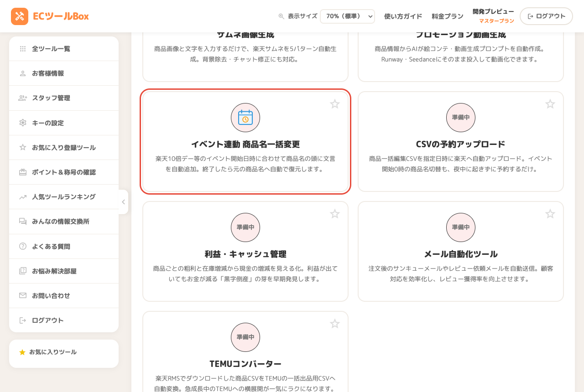Click the マスタープラン label in the header
584x392 pixels.
click(496, 21)
